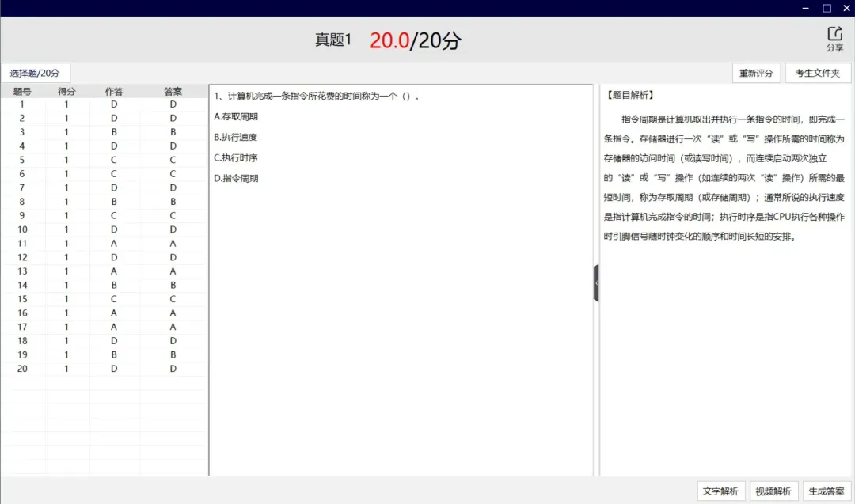Image resolution: width=855 pixels, height=504 pixels.
Task: Select answer option B.执行速度
Action: pyautogui.click(x=236, y=137)
